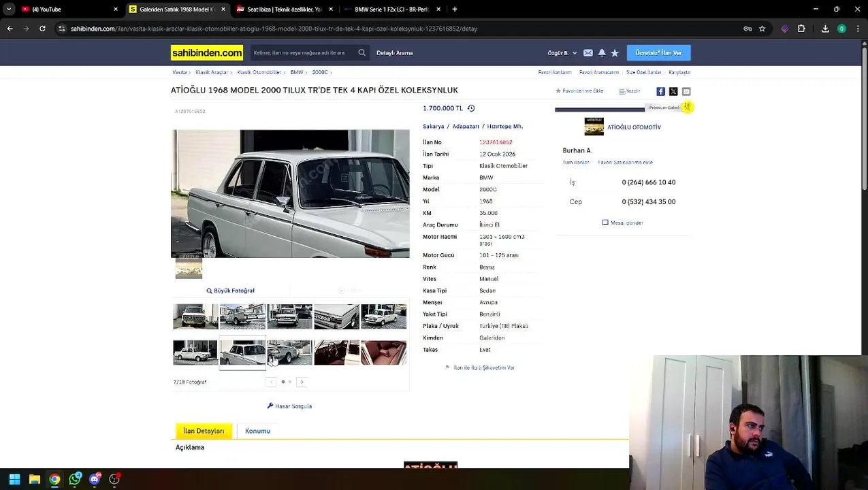Click the phone number 0 (532) 434 35 00

point(648,201)
